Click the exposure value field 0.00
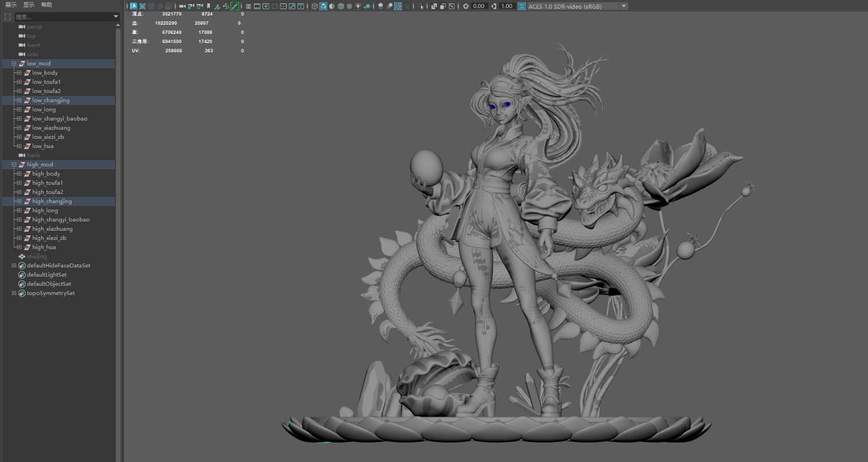Viewport: 868px width, 462px height. (x=480, y=6)
